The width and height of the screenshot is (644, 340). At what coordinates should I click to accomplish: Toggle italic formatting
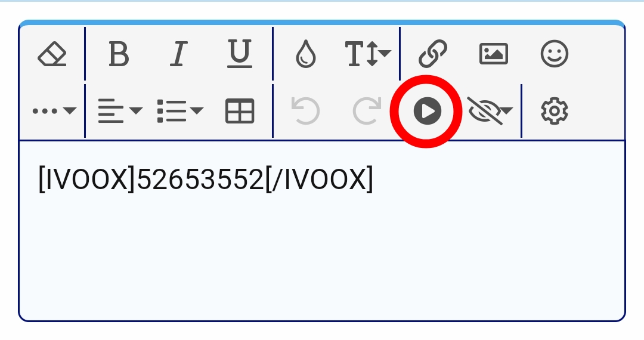coord(179,54)
